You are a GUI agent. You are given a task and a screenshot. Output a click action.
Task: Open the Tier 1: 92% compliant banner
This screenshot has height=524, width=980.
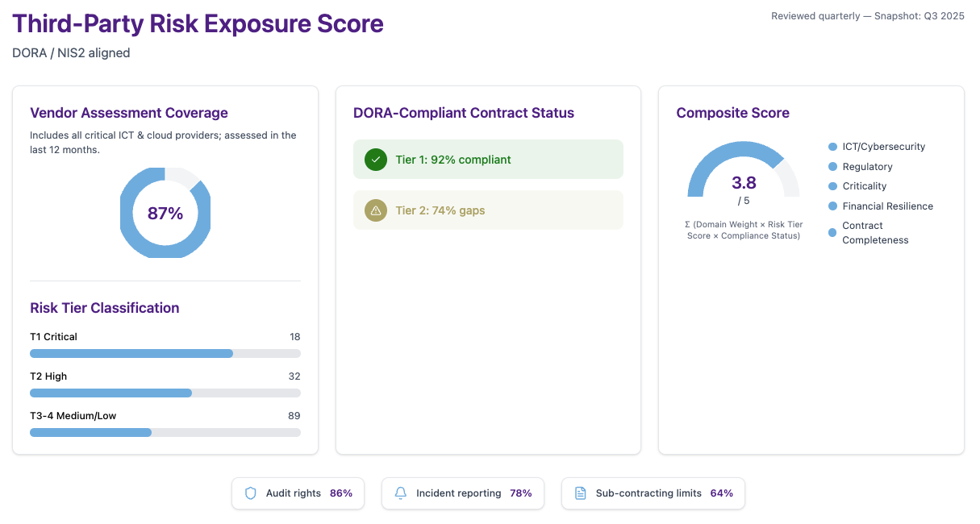click(488, 160)
